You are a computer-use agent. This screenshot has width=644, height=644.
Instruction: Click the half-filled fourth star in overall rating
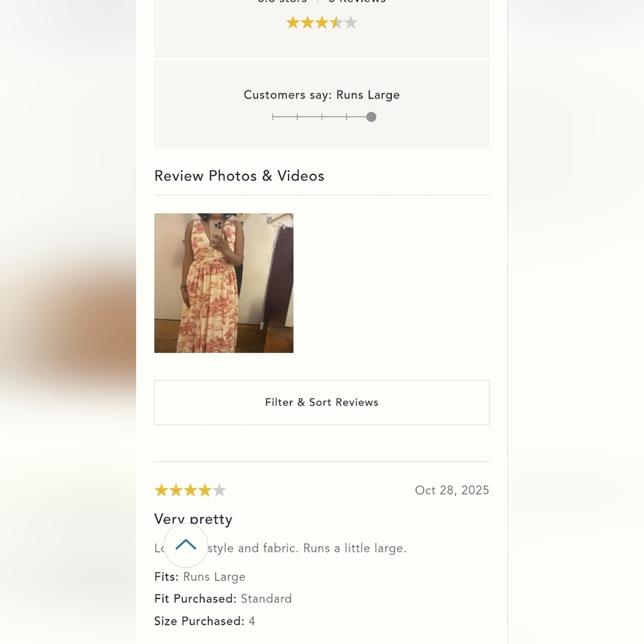pos(336,23)
